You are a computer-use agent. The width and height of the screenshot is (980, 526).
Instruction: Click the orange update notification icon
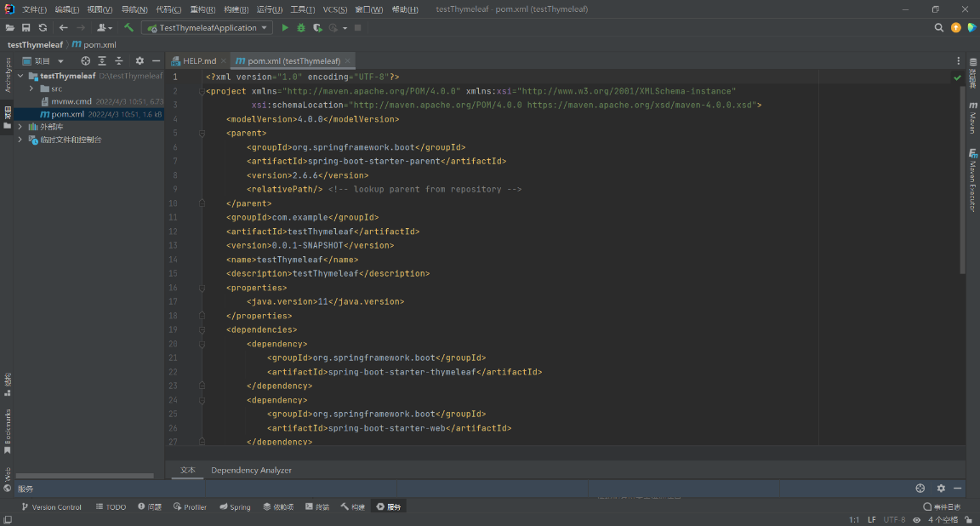pos(955,27)
